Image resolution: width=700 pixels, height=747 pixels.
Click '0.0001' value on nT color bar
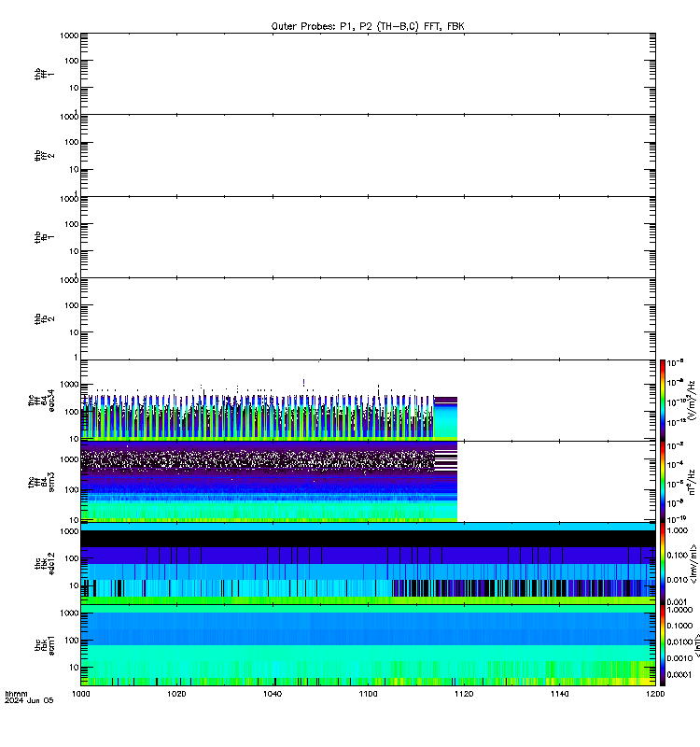(x=679, y=674)
